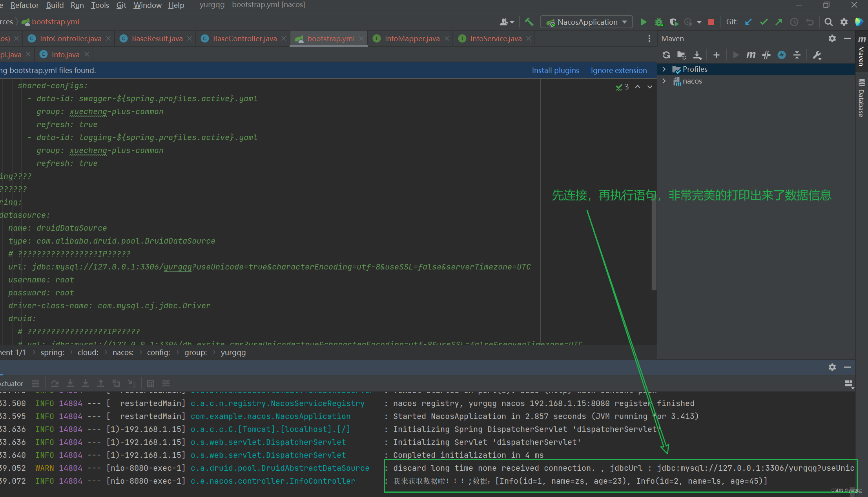This screenshot has width=868, height=497.
Task: Click the Git commit icon in top toolbar
Action: tap(763, 22)
